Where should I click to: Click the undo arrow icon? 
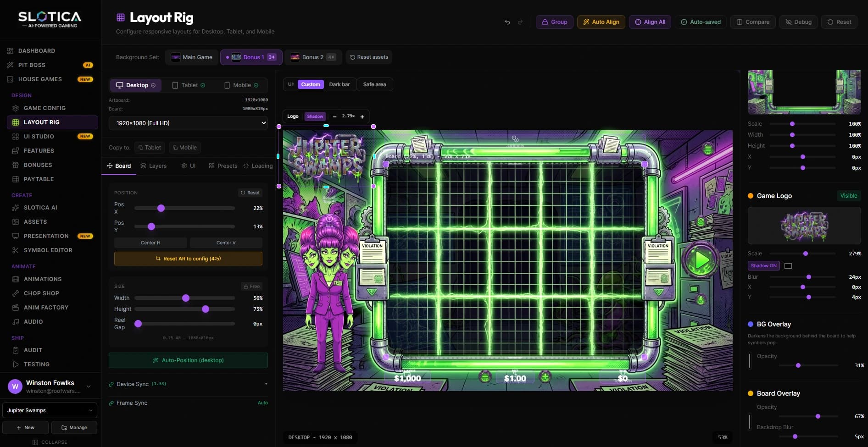coord(507,22)
